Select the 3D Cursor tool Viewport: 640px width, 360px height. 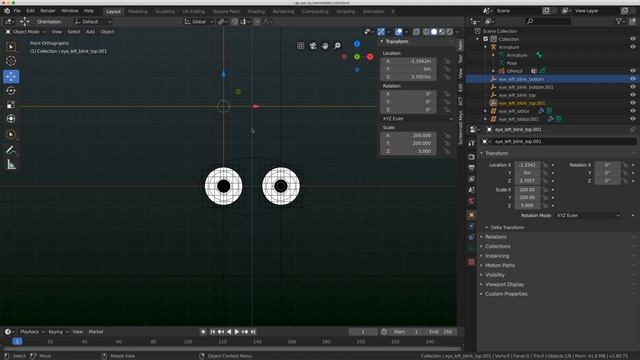click(x=11, y=61)
